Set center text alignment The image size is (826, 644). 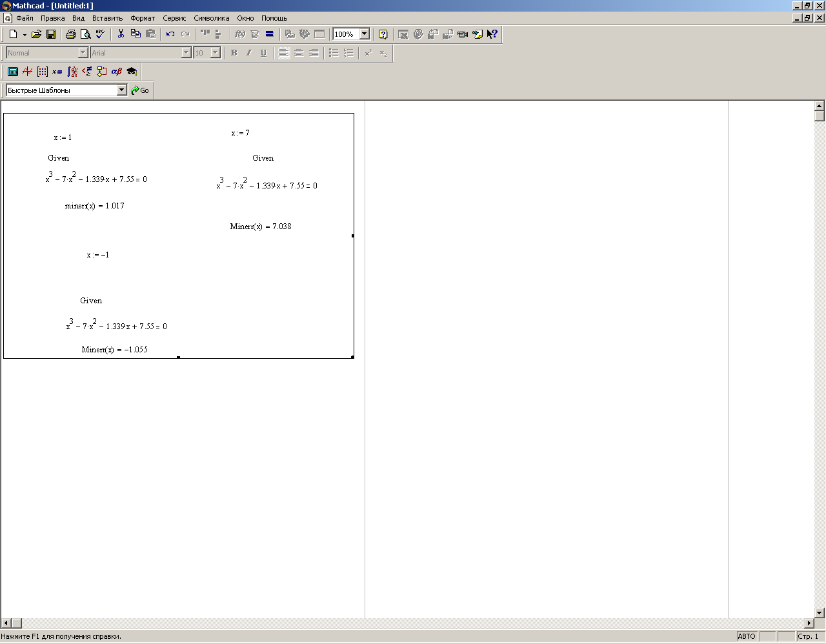[x=299, y=53]
